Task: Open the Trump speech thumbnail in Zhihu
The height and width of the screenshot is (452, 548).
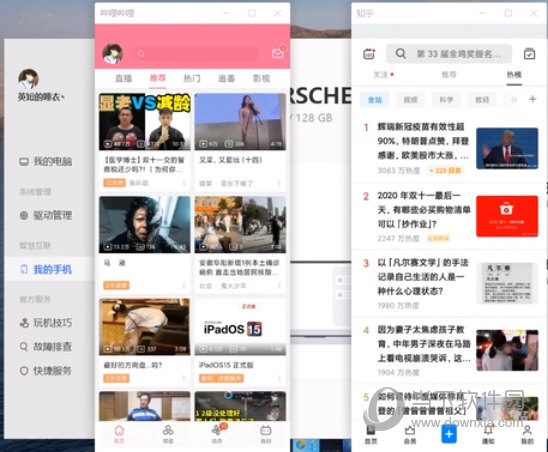Action: pyautogui.click(x=507, y=148)
